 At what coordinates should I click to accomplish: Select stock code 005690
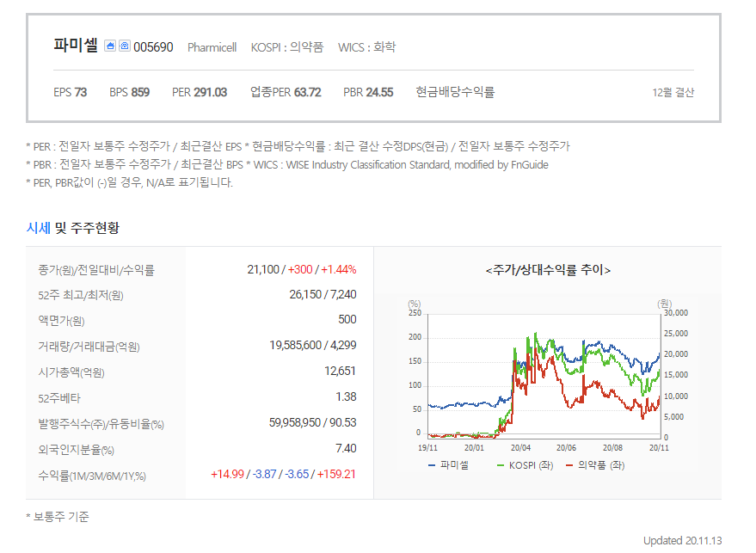pyautogui.click(x=153, y=47)
